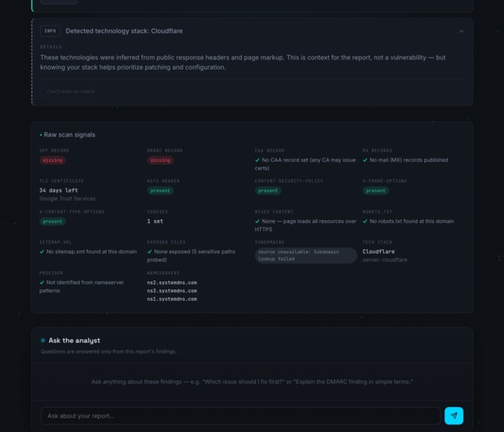Screen dimensions: 504x432
Task: Click the 34 days left certificate value
Action: tap(59, 191)
